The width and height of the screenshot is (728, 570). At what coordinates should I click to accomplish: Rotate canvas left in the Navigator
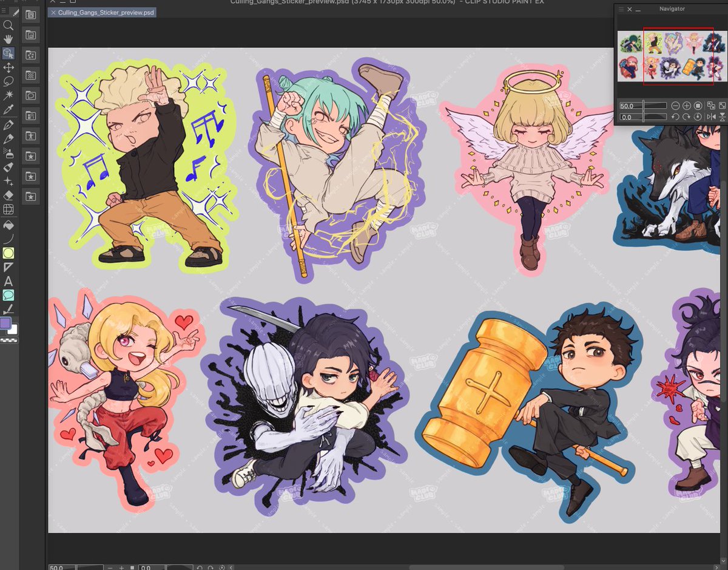(676, 117)
